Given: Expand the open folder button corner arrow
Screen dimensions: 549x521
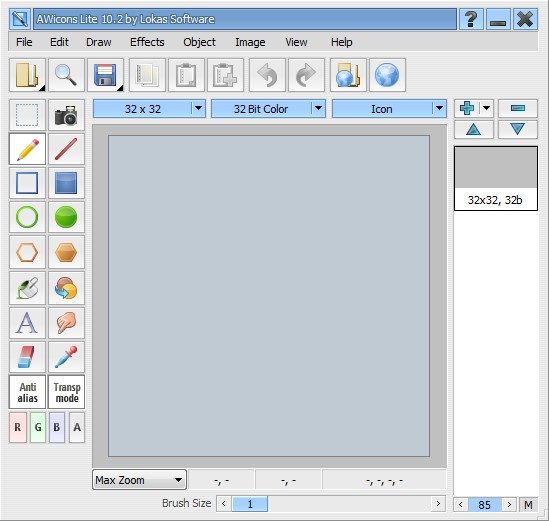Looking at the screenshot, I should click(x=42, y=88).
